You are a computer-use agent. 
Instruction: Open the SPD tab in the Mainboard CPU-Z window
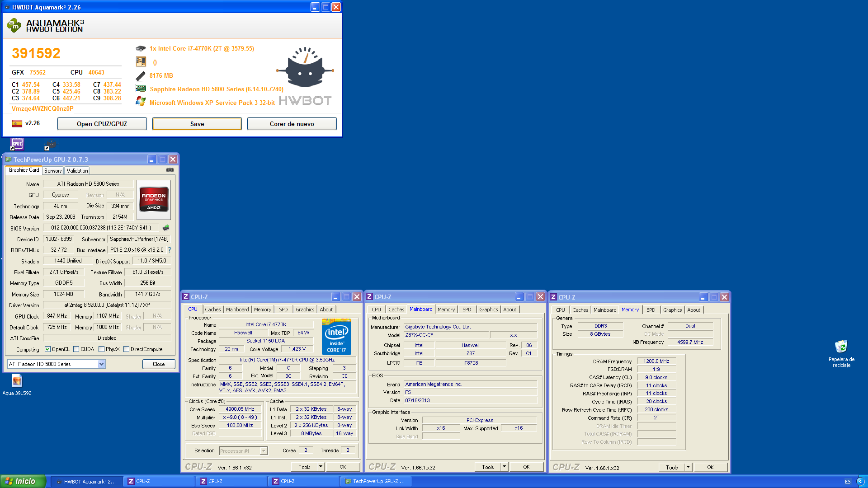pos(467,310)
